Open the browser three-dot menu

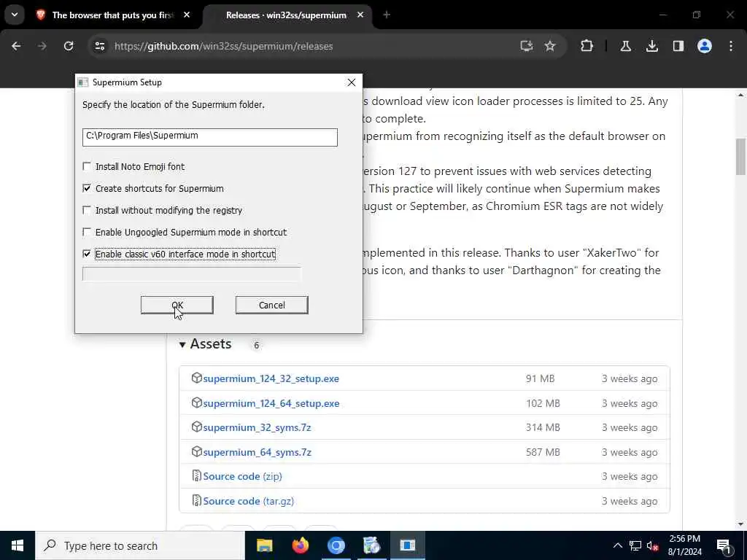point(731,46)
